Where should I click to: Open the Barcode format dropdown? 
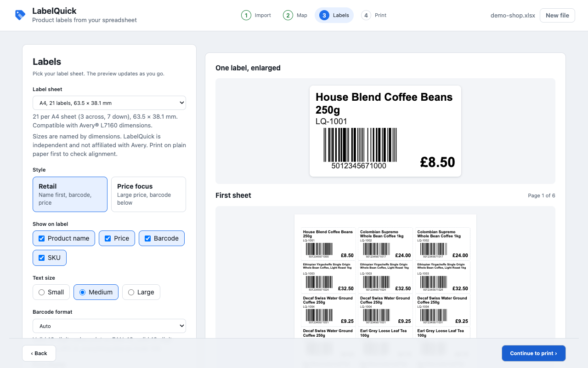[109, 326]
